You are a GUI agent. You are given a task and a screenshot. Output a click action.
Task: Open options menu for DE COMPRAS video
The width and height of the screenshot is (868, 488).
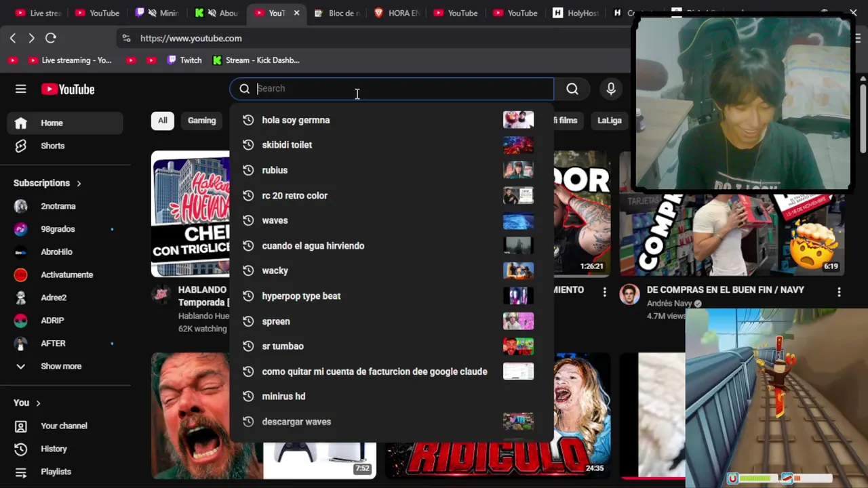coord(839,292)
